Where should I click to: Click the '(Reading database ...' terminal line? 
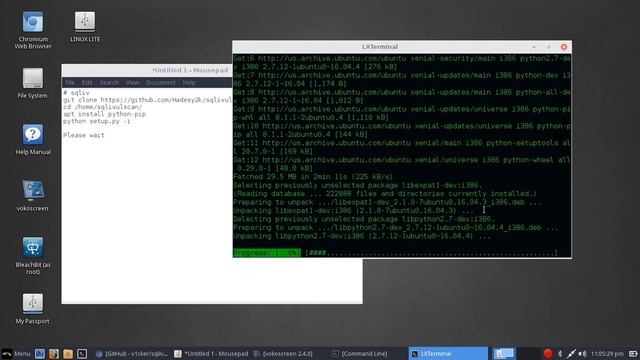[x=385, y=193]
